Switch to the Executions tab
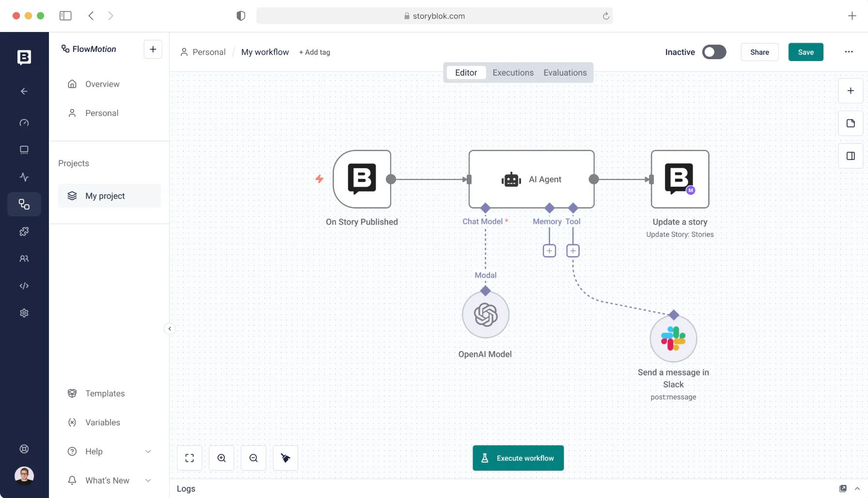 coord(513,73)
